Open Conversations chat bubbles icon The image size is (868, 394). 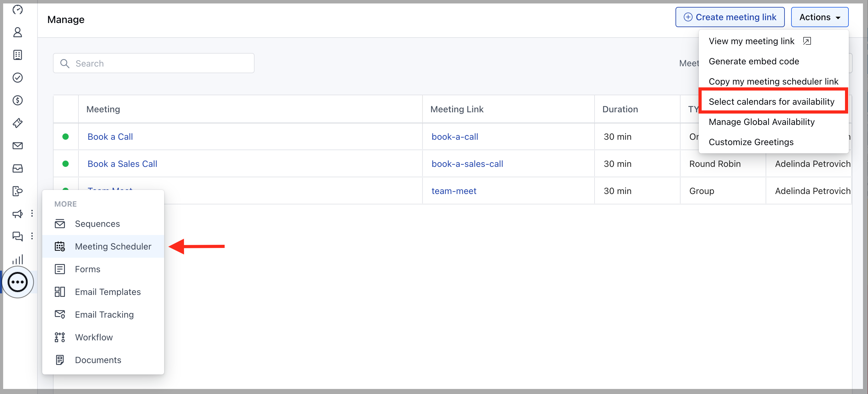coord(18,236)
